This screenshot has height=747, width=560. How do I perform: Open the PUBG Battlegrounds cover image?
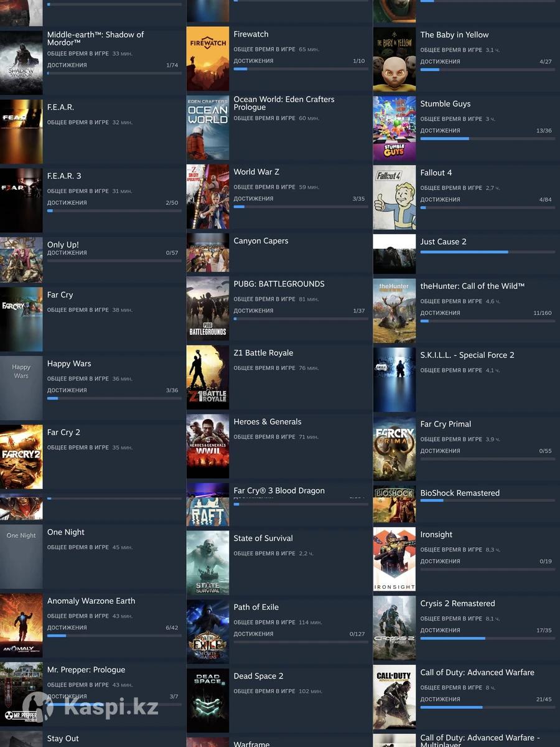[x=208, y=309]
